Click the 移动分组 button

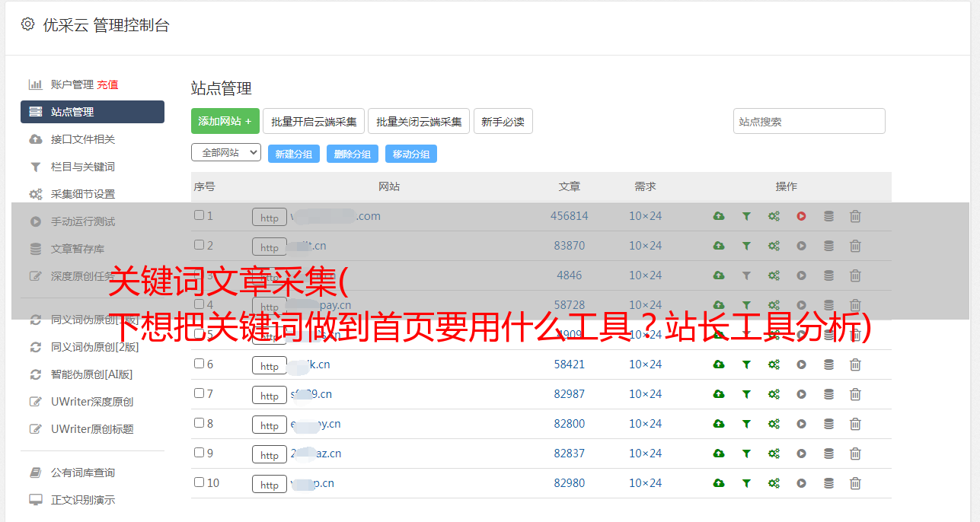pos(411,154)
